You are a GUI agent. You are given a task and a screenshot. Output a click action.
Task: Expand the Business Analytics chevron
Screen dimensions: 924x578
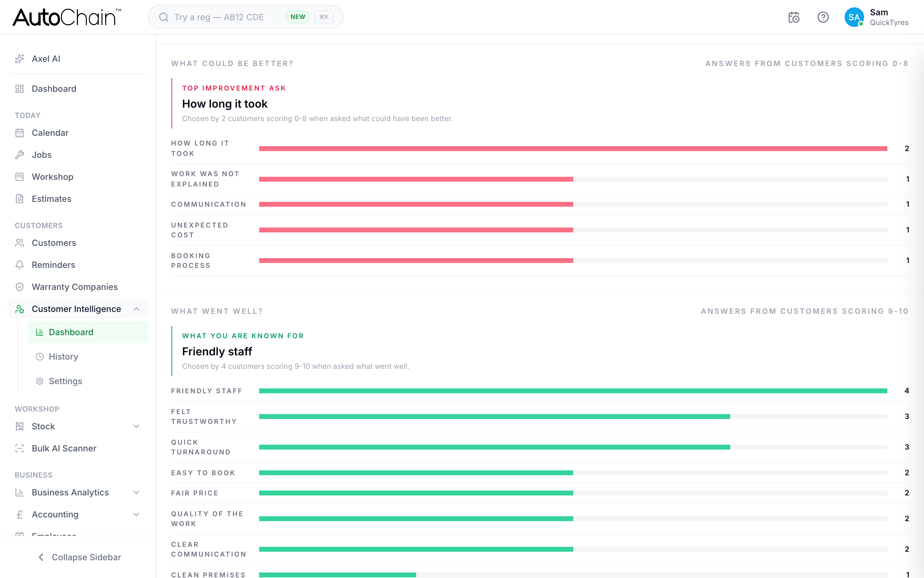click(136, 492)
